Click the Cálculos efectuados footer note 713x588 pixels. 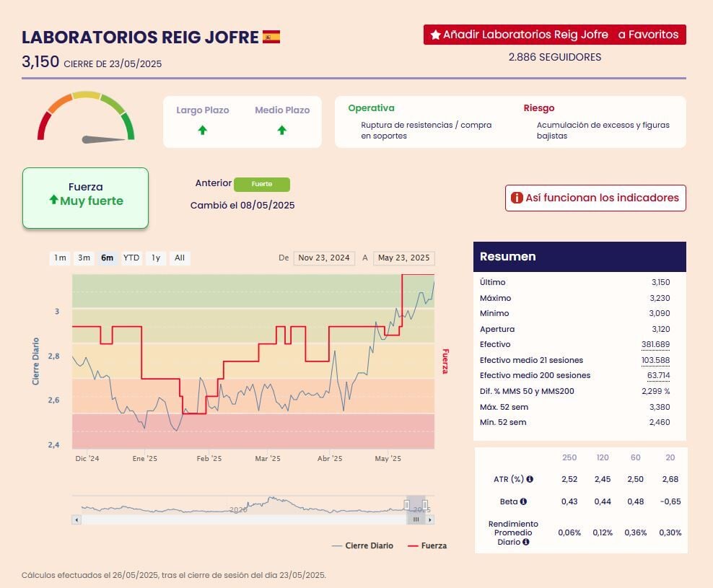point(174,575)
